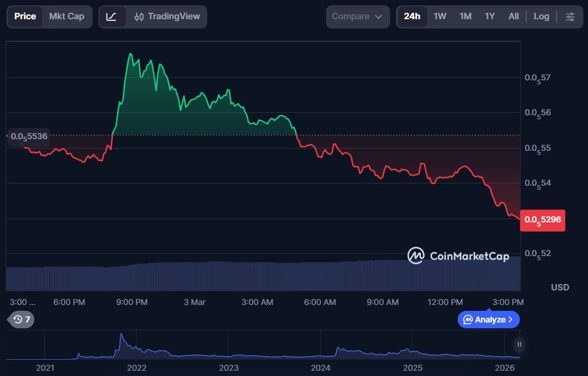Click the current price label 0.0₅5296
The image size is (588, 376).
pos(542,220)
